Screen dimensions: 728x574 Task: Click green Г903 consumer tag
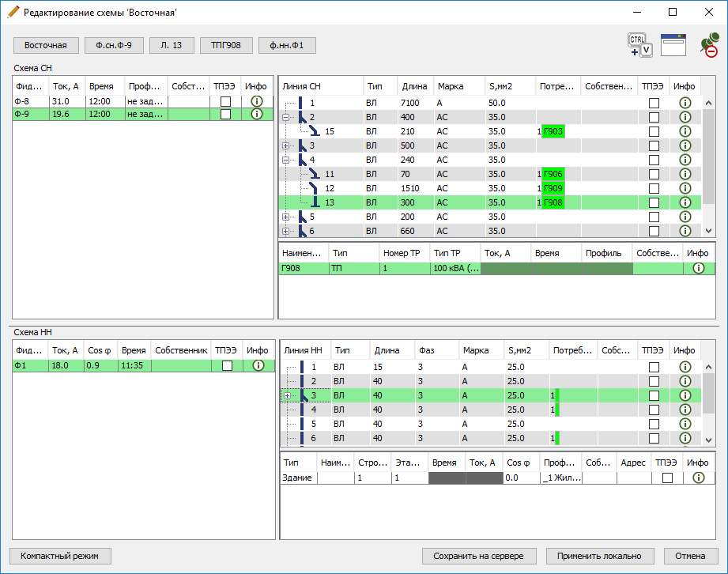(553, 131)
